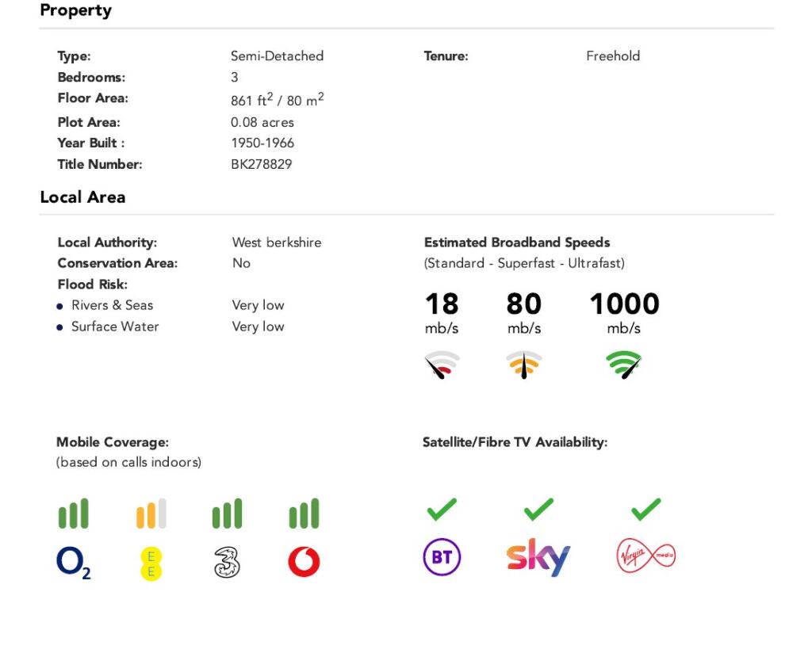Click the green checkmark above BT
This screenshot has width=812, height=653.
click(x=442, y=509)
